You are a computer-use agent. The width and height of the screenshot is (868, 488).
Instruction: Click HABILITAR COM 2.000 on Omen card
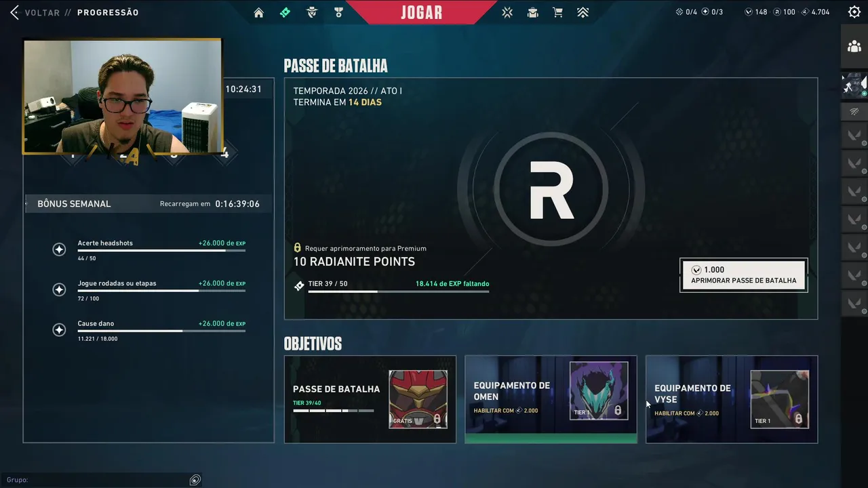(506, 411)
